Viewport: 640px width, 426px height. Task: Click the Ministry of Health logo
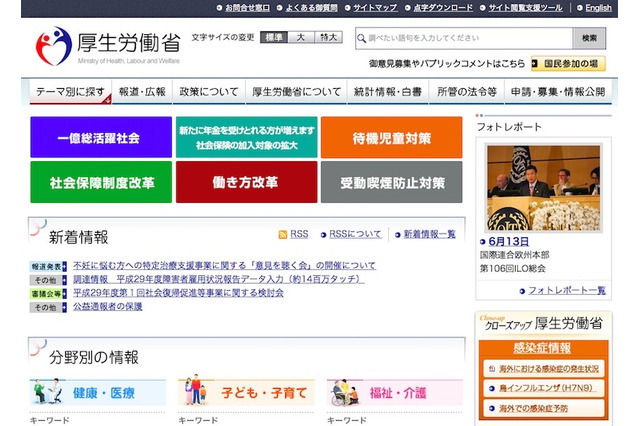(108, 46)
